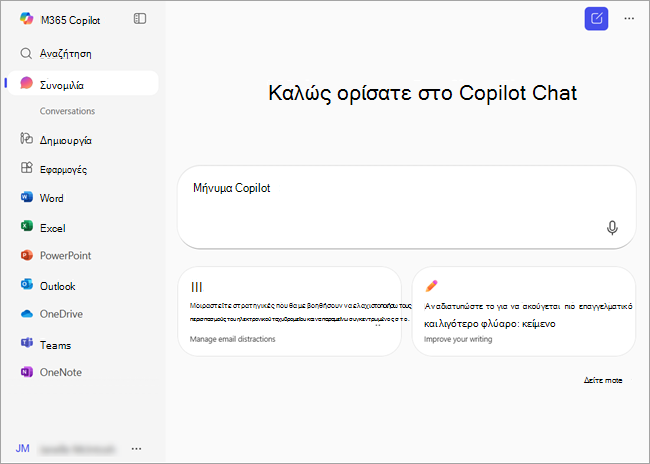
Task: Open the Outlook label in sidebar
Action: click(58, 287)
